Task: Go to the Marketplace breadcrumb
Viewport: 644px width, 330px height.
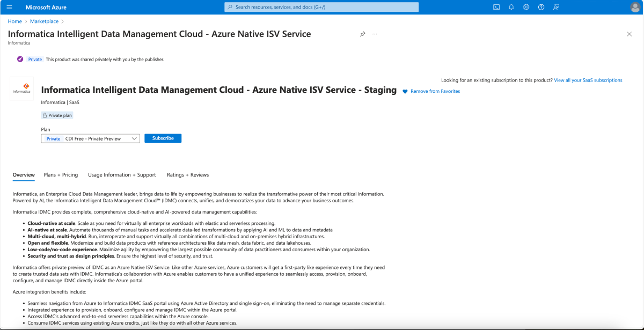Action: click(44, 21)
